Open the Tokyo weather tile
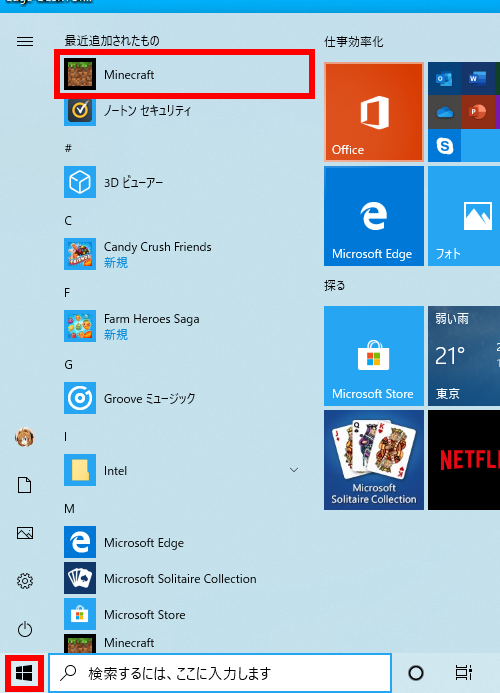 [x=464, y=356]
